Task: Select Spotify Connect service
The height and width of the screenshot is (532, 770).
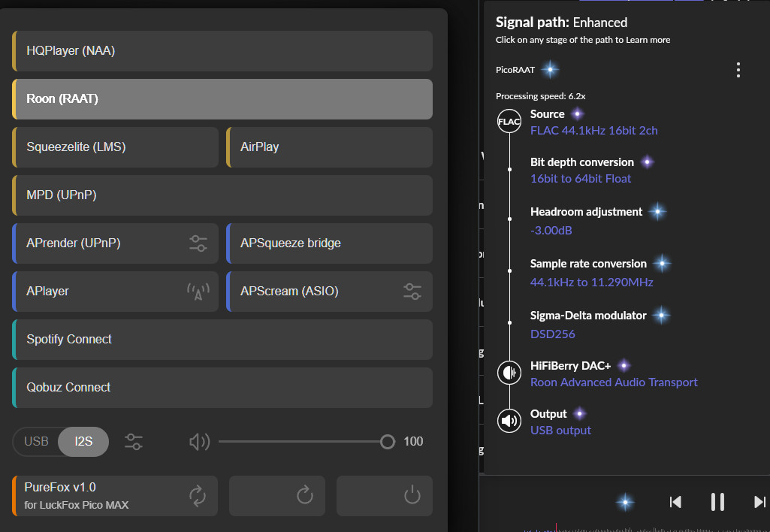Action: [x=222, y=340]
